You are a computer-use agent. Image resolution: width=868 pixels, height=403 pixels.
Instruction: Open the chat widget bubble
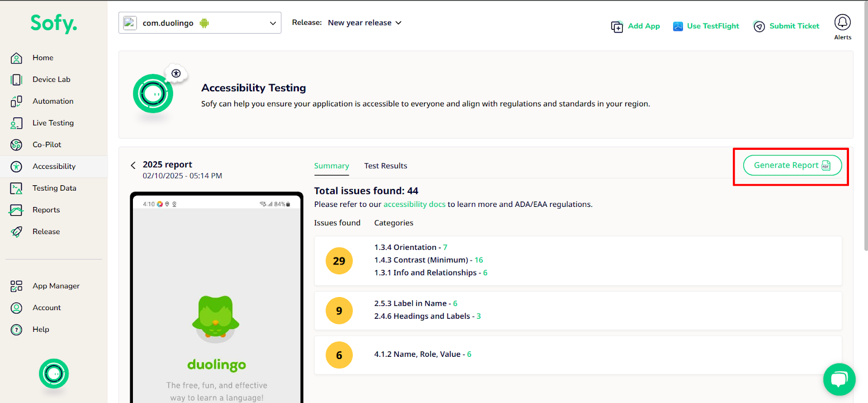click(x=839, y=379)
